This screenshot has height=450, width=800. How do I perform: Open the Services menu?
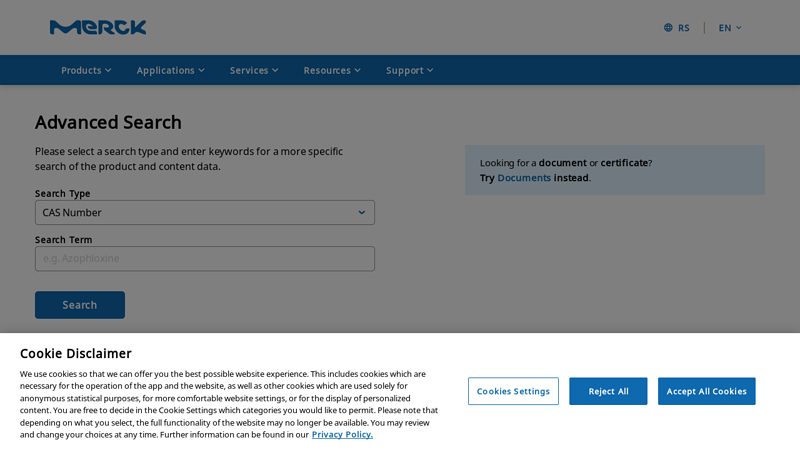(x=254, y=70)
